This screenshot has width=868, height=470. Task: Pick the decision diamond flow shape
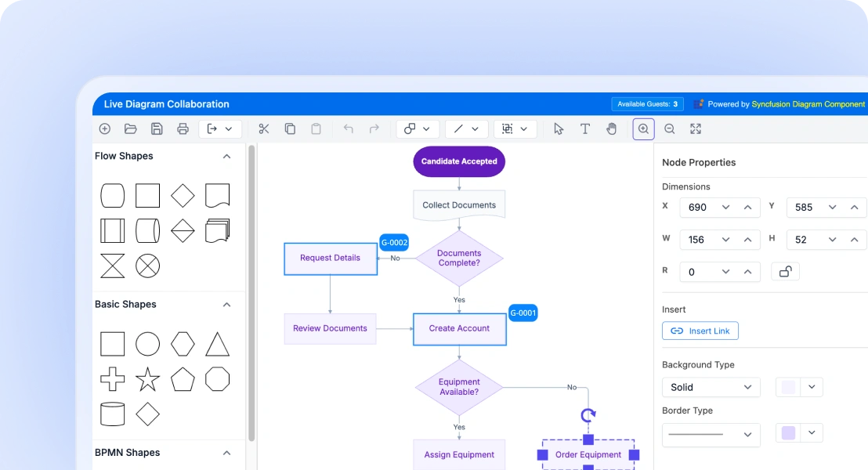(183, 195)
